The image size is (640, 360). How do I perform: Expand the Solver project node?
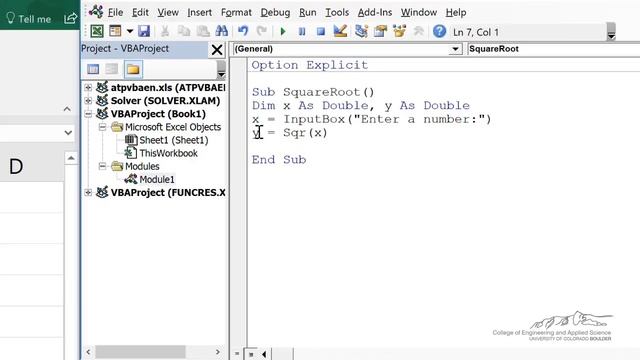coord(88,100)
